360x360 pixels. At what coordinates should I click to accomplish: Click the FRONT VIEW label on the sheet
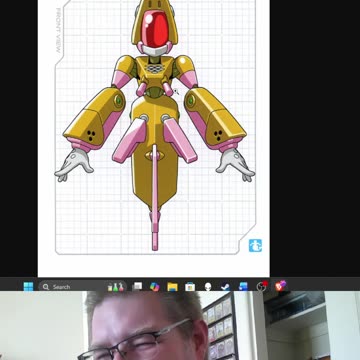click(59, 31)
